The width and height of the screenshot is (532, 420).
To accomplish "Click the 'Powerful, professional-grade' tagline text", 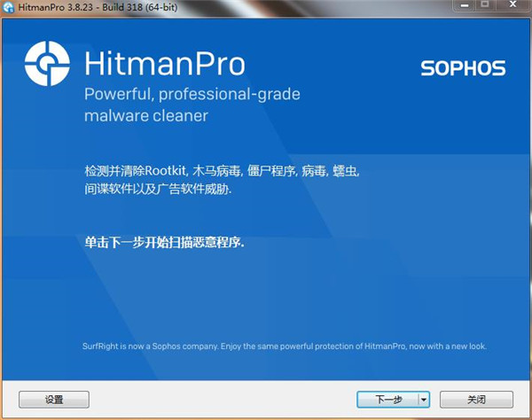I will (192, 94).
